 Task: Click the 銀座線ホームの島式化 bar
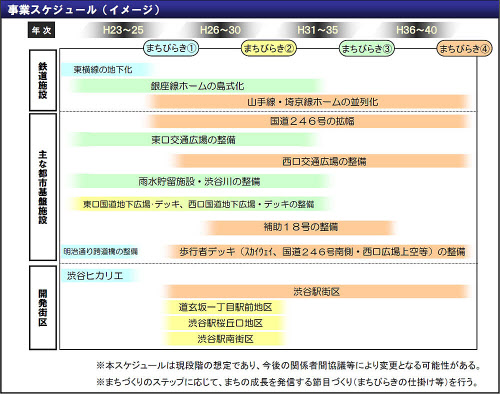click(x=197, y=86)
